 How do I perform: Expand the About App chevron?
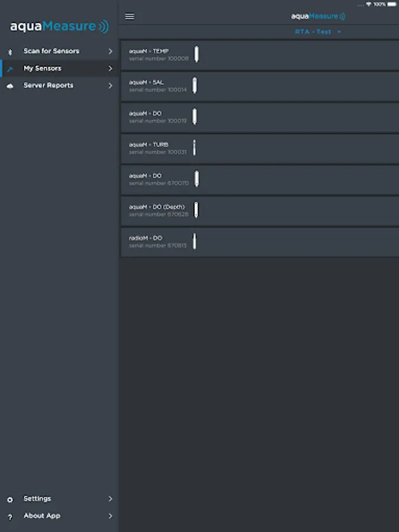pos(111,516)
